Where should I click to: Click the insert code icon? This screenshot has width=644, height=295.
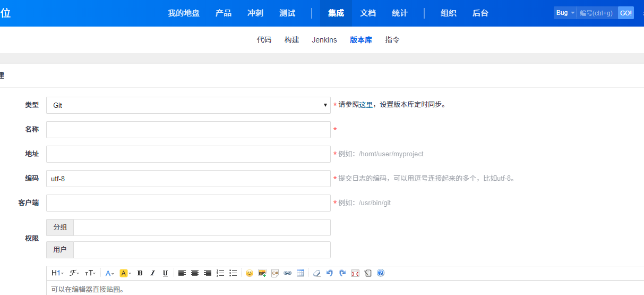click(x=275, y=273)
